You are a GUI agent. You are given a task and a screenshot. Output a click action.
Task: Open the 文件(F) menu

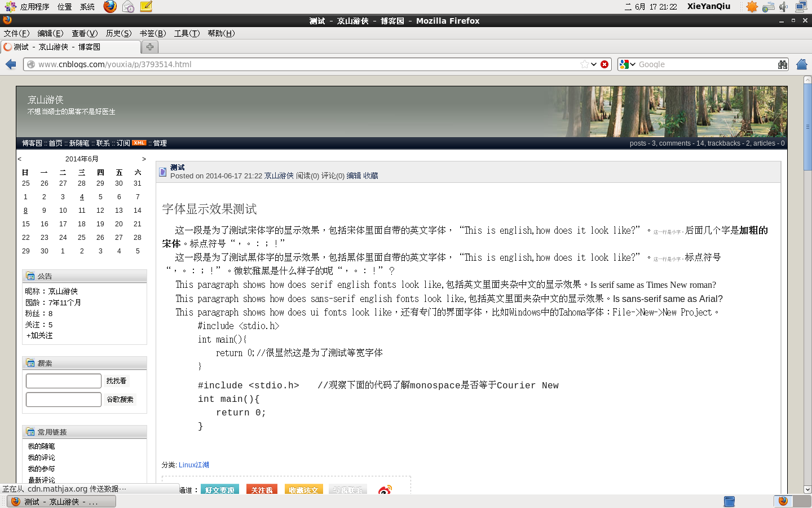point(16,33)
